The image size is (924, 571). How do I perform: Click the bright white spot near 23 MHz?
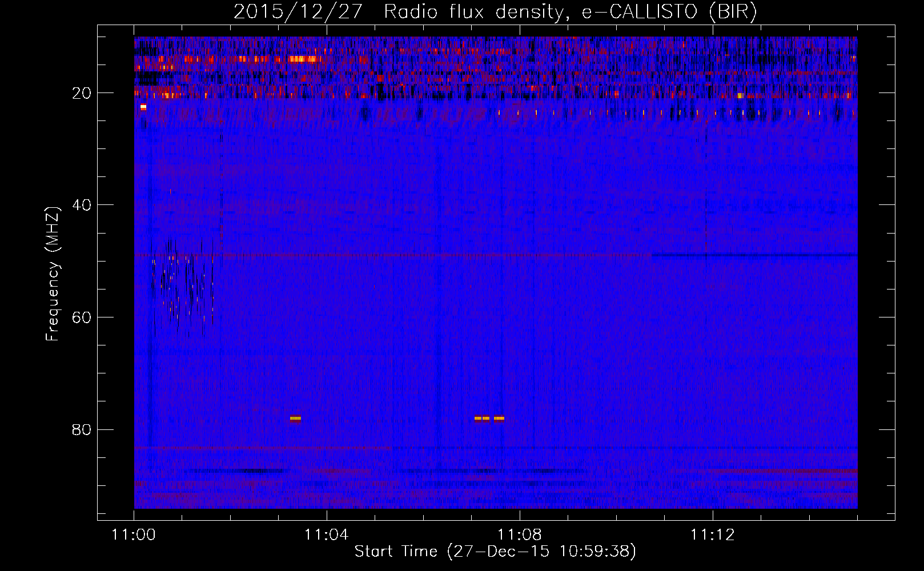coord(143,107)
